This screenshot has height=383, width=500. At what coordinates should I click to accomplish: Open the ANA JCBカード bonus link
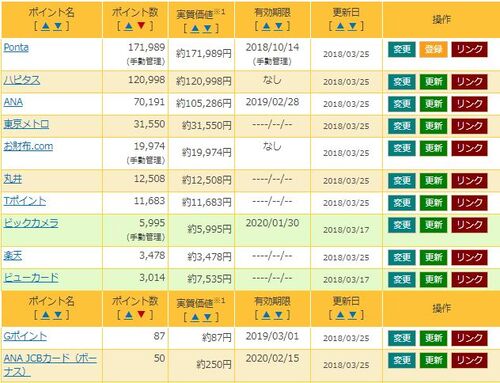[x=50, y=365]
